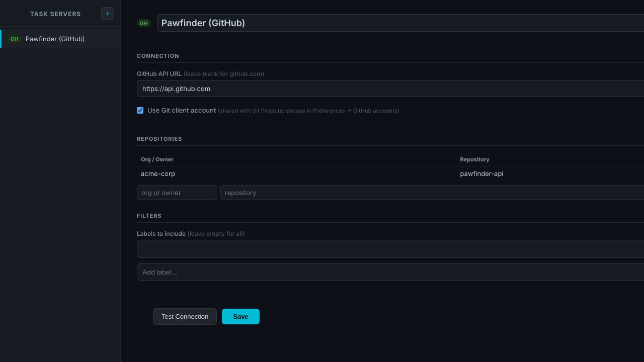Click the Connection section heading
The height and width of the screenshot is (362, 644).
pos(158,56)
